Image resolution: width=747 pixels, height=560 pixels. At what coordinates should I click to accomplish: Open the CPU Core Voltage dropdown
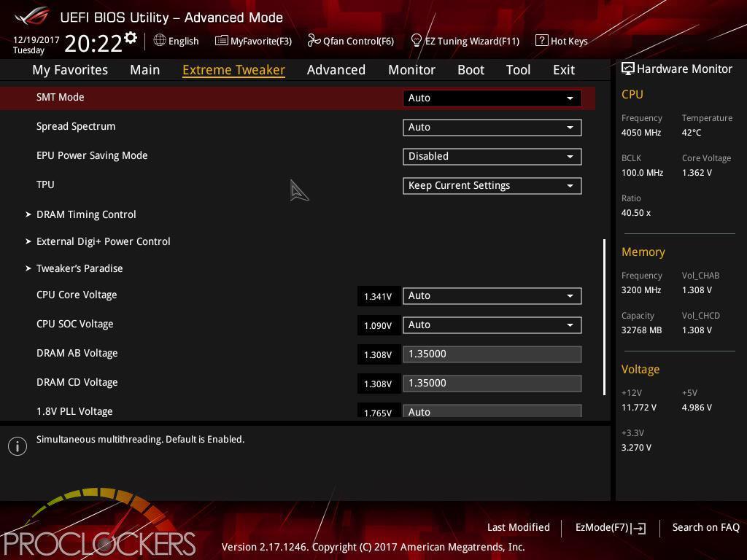(492, 296)
